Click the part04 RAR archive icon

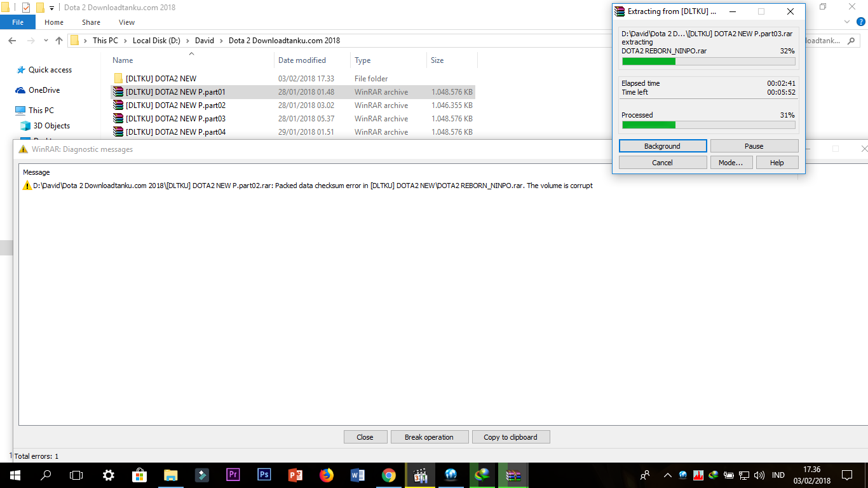[x=118, y=132]
